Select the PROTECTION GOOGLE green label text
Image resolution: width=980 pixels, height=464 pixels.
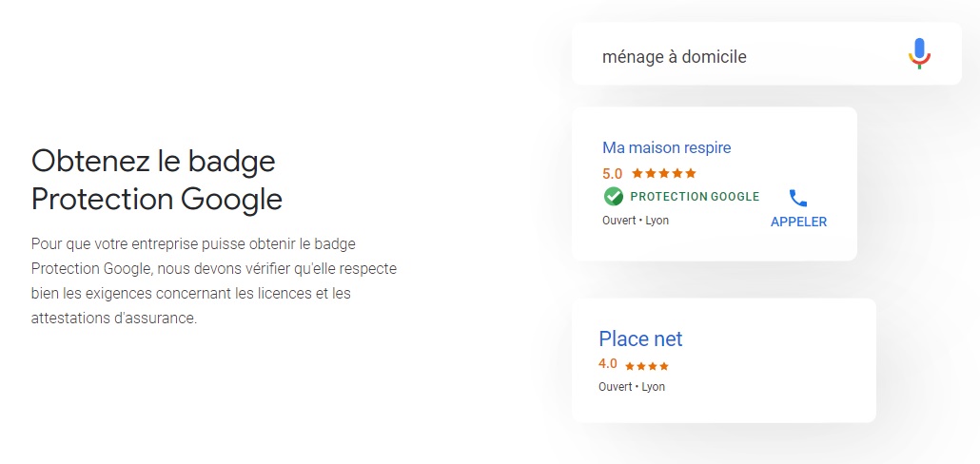click(695, 197)
